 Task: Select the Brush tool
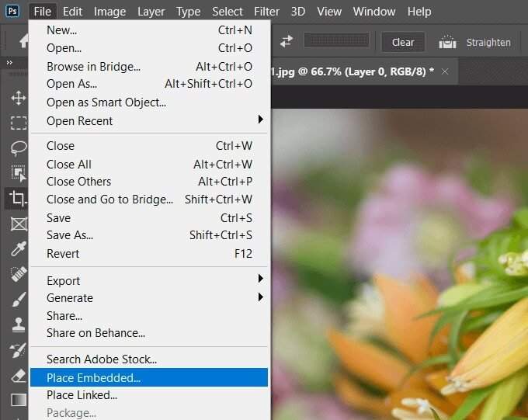click(19, 299)
